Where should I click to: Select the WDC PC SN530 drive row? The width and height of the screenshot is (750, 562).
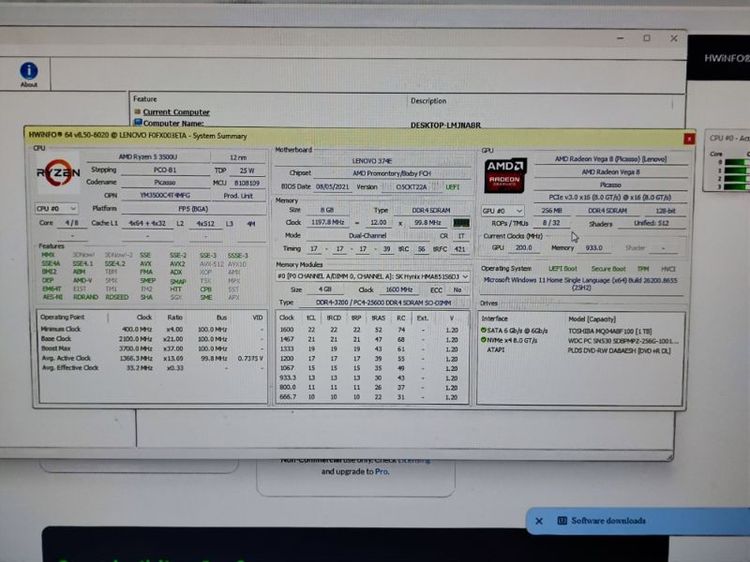580,341
